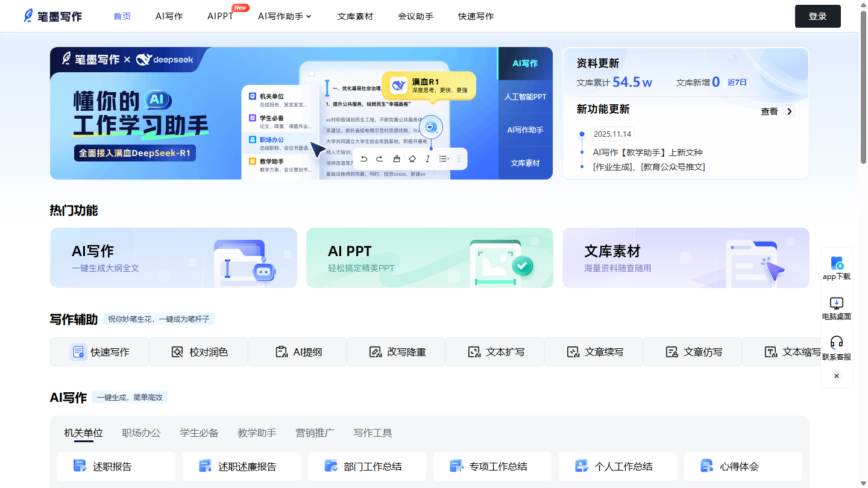The width and height of the screenshot is (868, 488).
Task: Click the 述职报告 document icon
Action: pos(80,466)
